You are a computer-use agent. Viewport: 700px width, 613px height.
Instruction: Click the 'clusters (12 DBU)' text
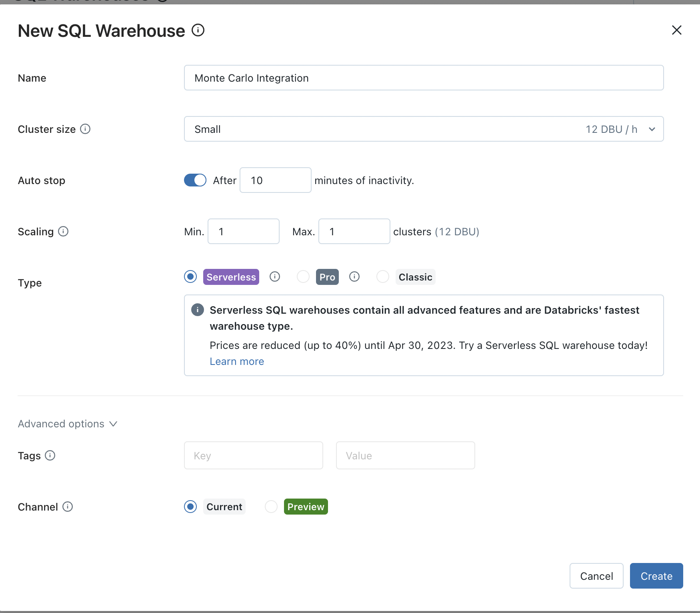point(436,232)
